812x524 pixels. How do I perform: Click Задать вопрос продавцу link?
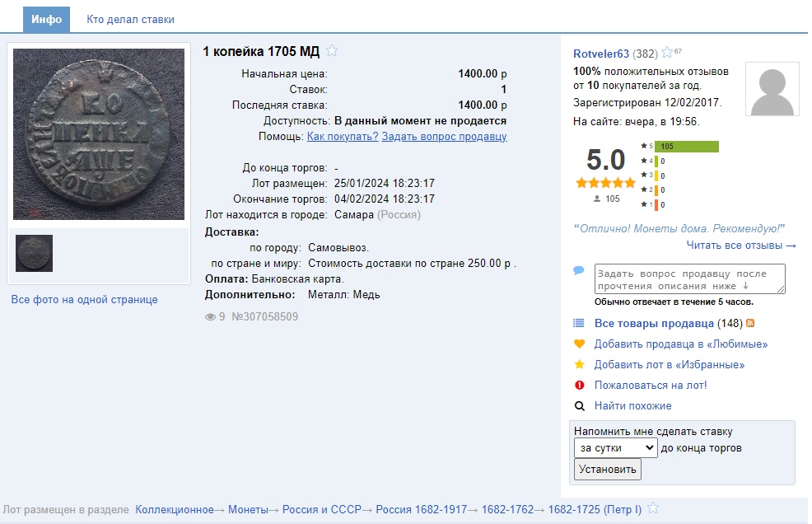click(444, 137)
